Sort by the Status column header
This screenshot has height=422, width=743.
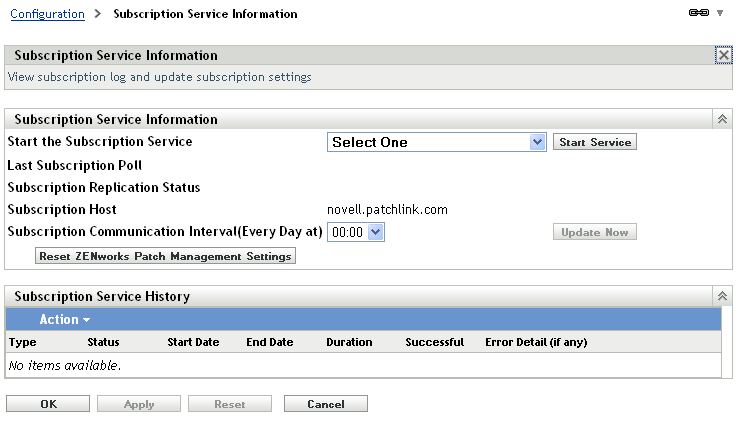click(103, 342)
